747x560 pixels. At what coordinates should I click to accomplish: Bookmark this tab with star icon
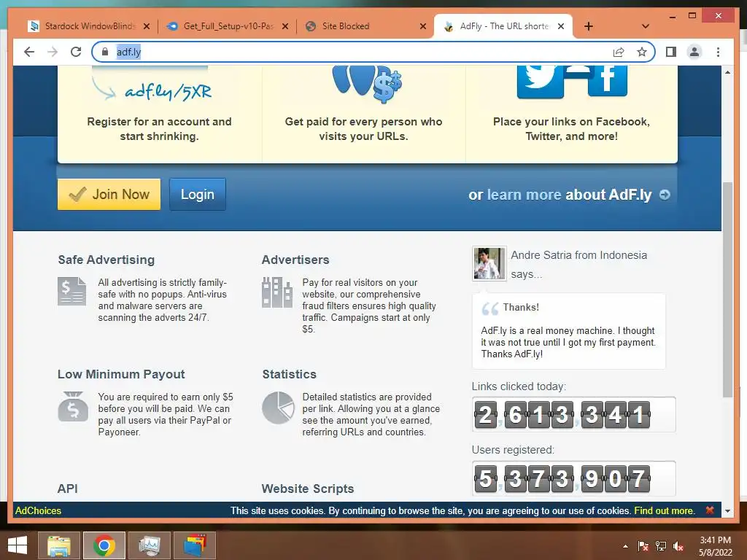point(642,52)
